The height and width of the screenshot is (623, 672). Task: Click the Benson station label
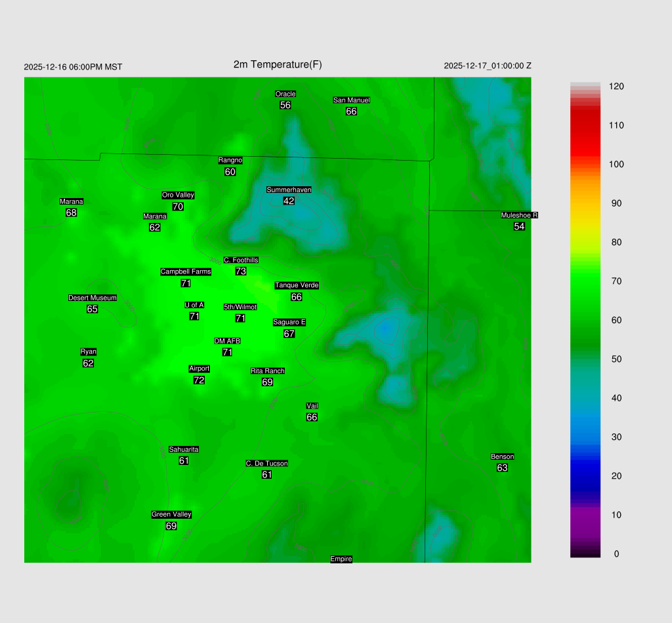pyautogui.click(x=502, y=456)
